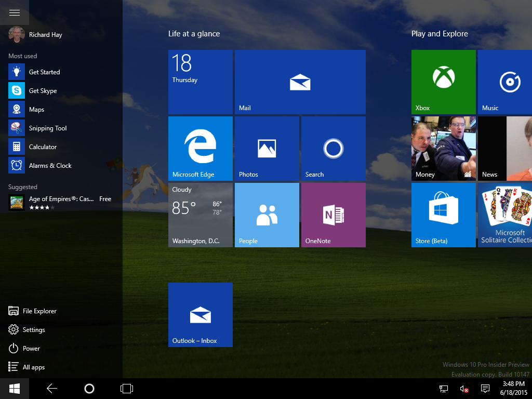Collapse the hamburger menu at top-left
Viewport: 532px width, 399px height.
tap(15, 13)
